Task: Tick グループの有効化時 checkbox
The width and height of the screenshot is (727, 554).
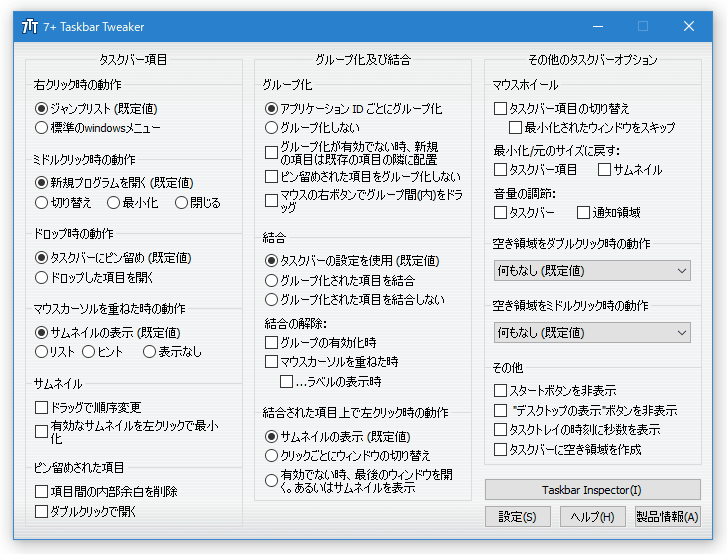Action: pyautogui.click(x=271, y=343)
